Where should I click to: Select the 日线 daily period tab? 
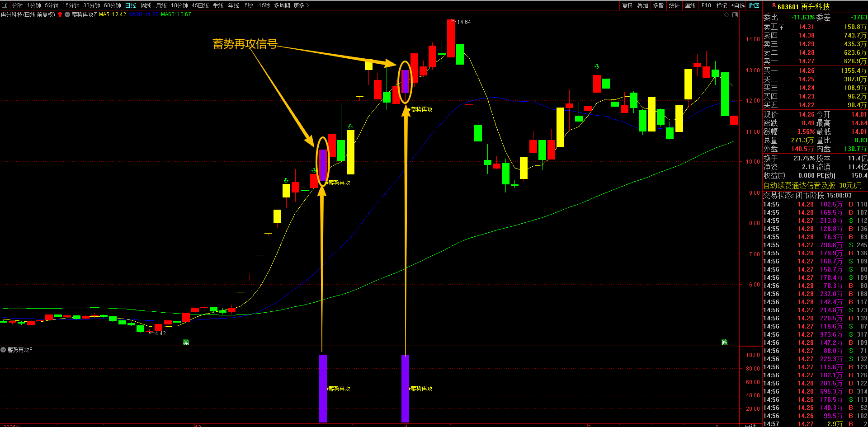pyautogui.click(x=131, y=5)
